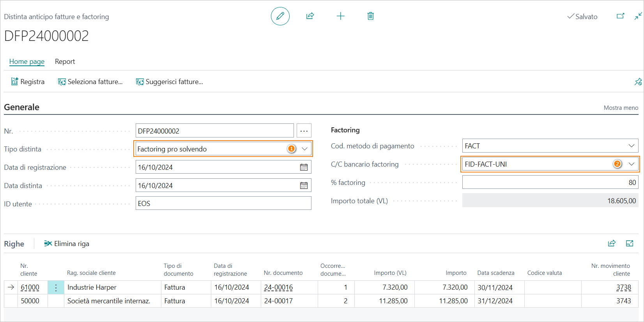Click Data scadenza column header
This screenshot has width=644, height=322.
pos(496,273)
